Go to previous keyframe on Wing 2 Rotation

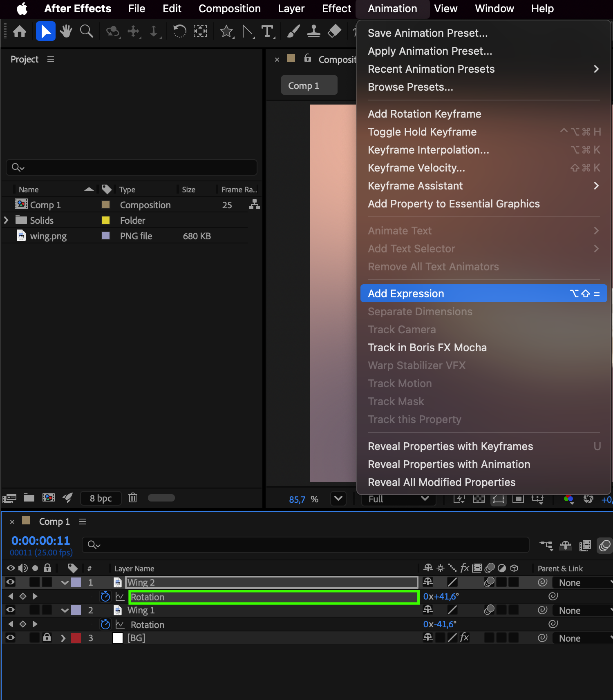(11, 596)
